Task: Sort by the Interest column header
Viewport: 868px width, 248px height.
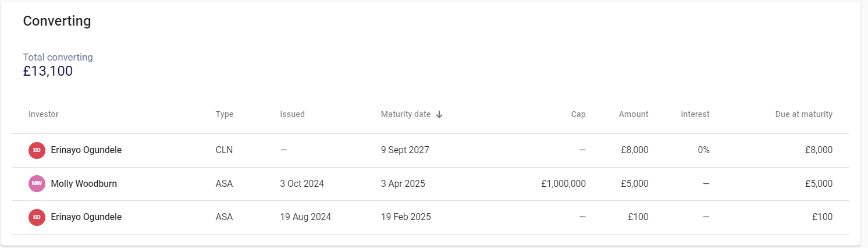Action: [695, 115]
